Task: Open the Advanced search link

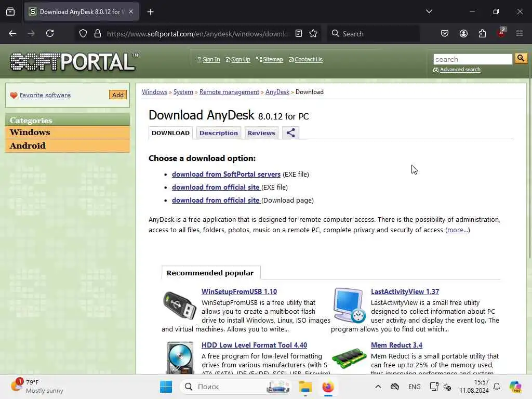Action: 460,70
